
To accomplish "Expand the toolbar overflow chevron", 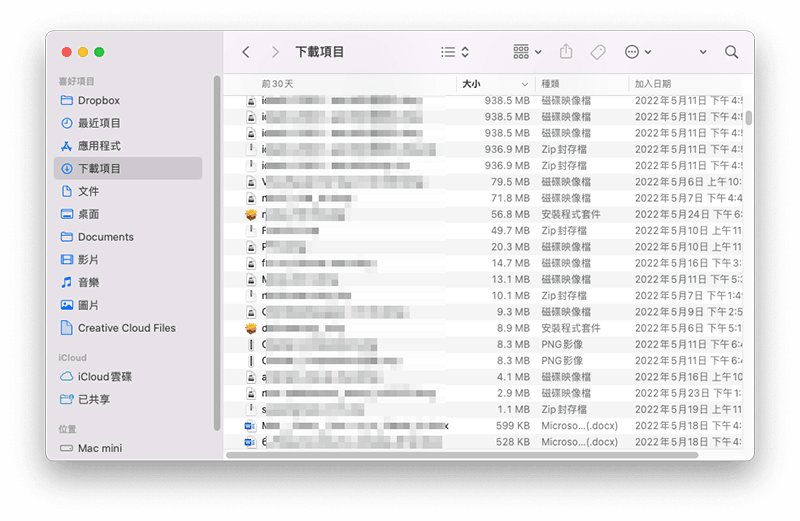I will pos(703,52).
